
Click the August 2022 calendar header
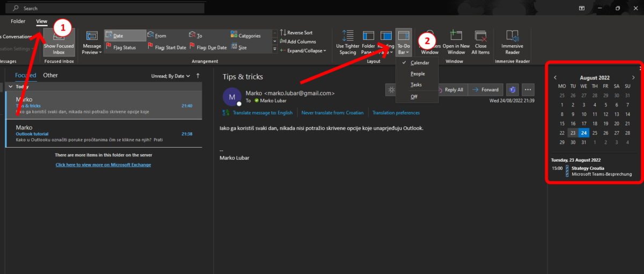click(x=595, y=78)
